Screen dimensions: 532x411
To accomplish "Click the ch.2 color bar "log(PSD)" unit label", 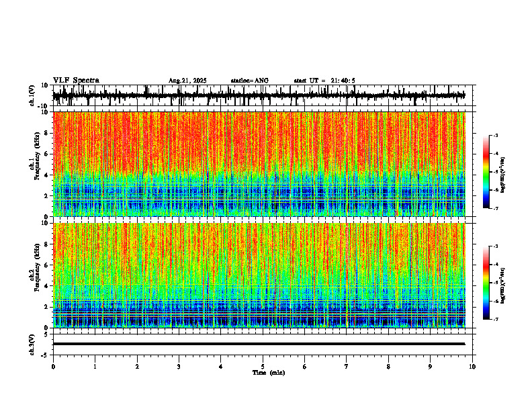I will 503,286.
